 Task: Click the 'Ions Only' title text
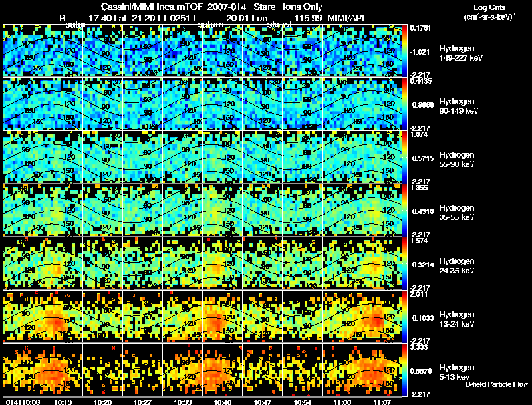coord(303,7)
